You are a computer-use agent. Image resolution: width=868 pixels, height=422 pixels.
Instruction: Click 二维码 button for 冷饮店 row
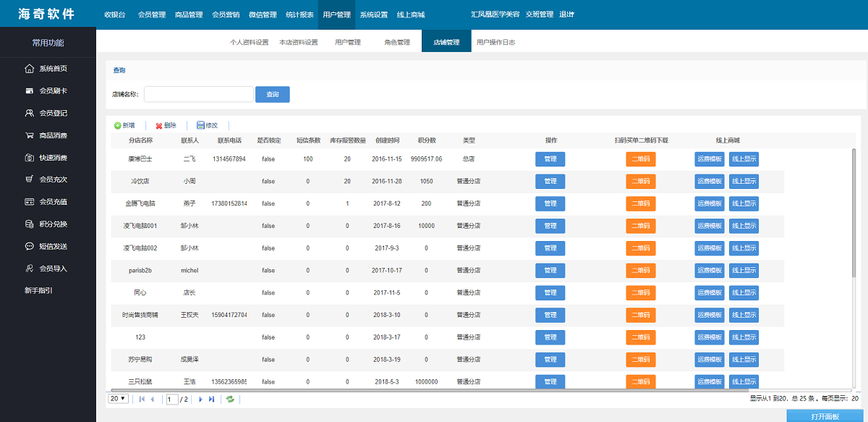[x=641, y=181]
